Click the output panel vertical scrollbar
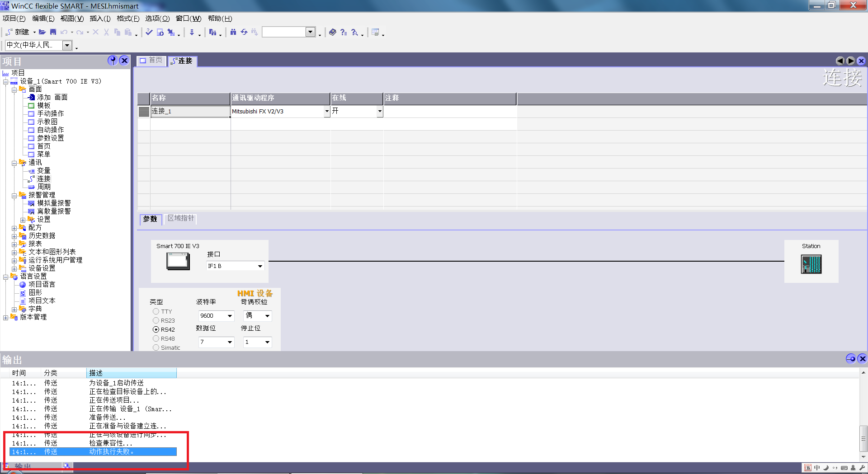 [863, 437]
